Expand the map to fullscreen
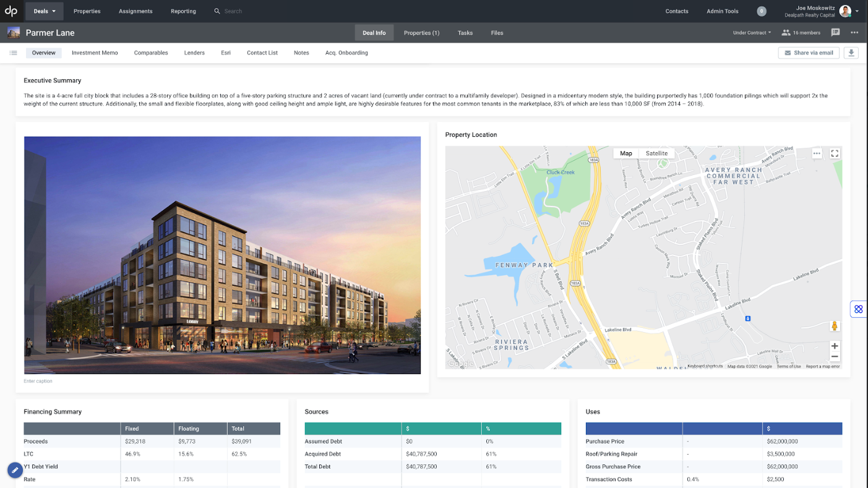Viewport: 868px width, 488px height. click(835, 153)
